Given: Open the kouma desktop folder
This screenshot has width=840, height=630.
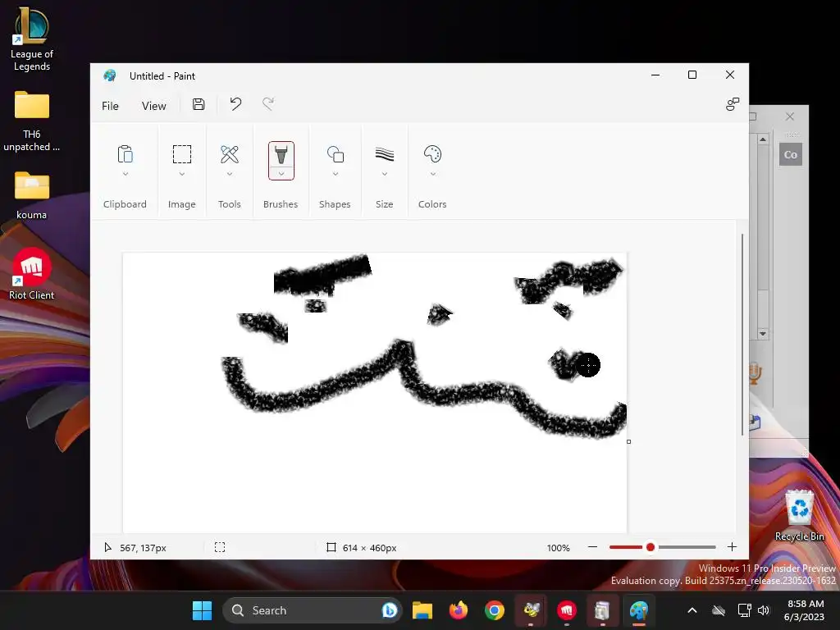Looking at the screenshot, I should click(x=32, y=195).
